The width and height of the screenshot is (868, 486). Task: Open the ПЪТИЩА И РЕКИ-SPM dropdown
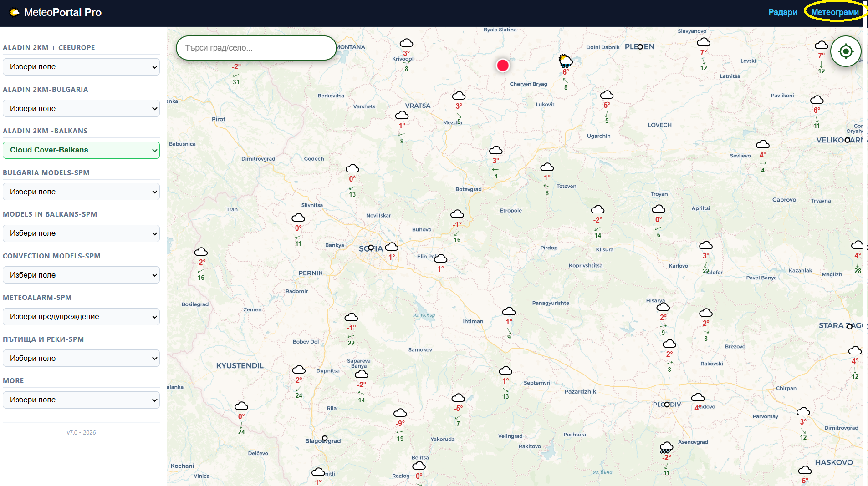81,358
